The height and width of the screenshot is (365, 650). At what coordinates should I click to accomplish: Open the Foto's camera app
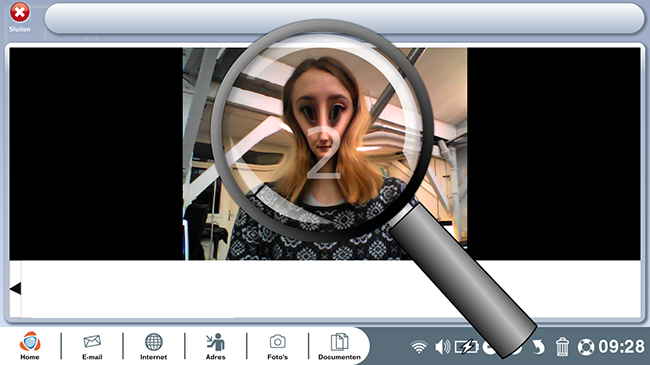[x=277, y=346]
